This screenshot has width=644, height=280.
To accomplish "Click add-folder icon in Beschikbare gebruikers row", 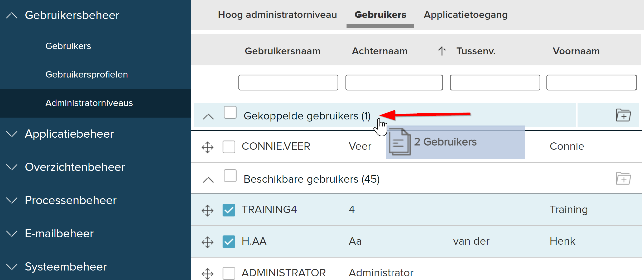I will (x=623, y=178).
